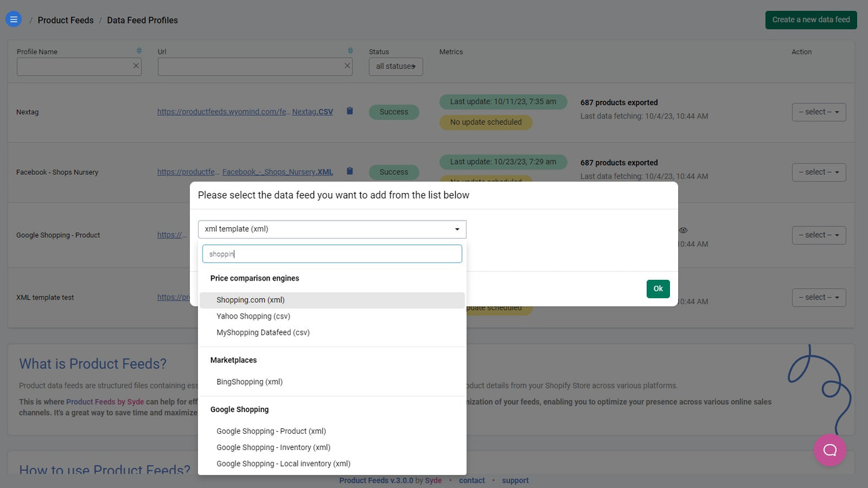Confirm feed selection with Ok
This screenshot has height=488, width=868.
point(657,288)
